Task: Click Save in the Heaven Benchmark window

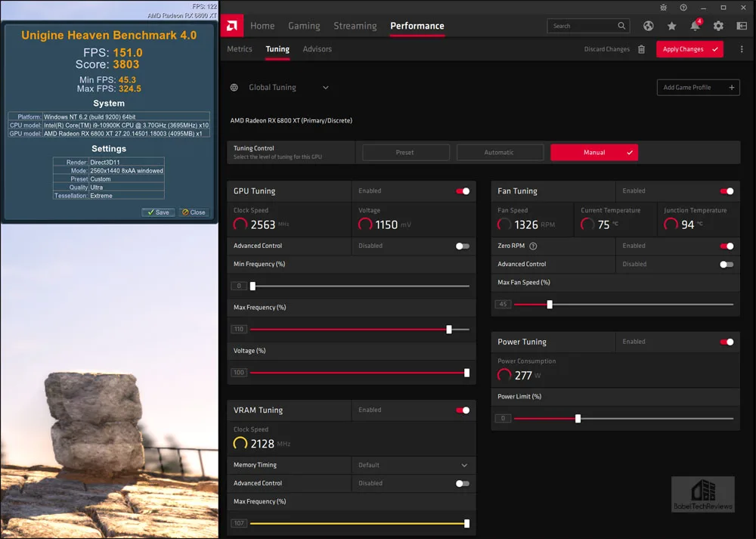Action: (158, 212)
